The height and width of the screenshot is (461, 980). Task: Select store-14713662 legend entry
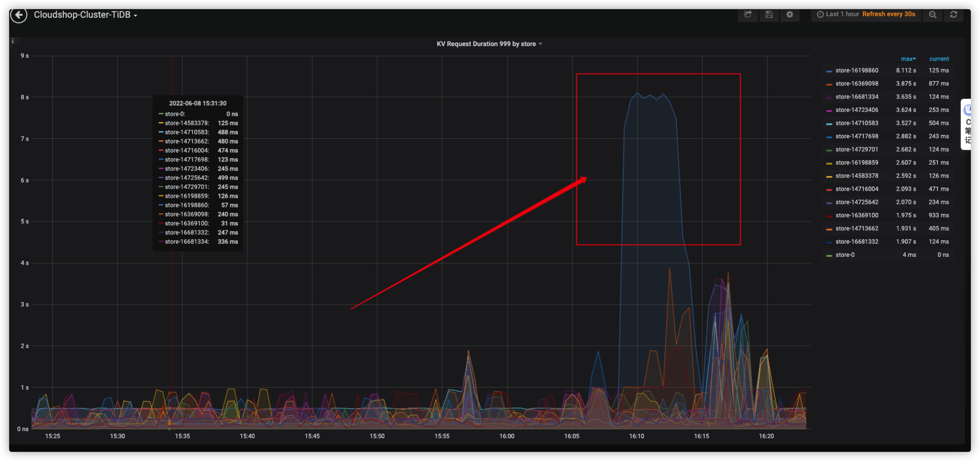coord(857,229)
